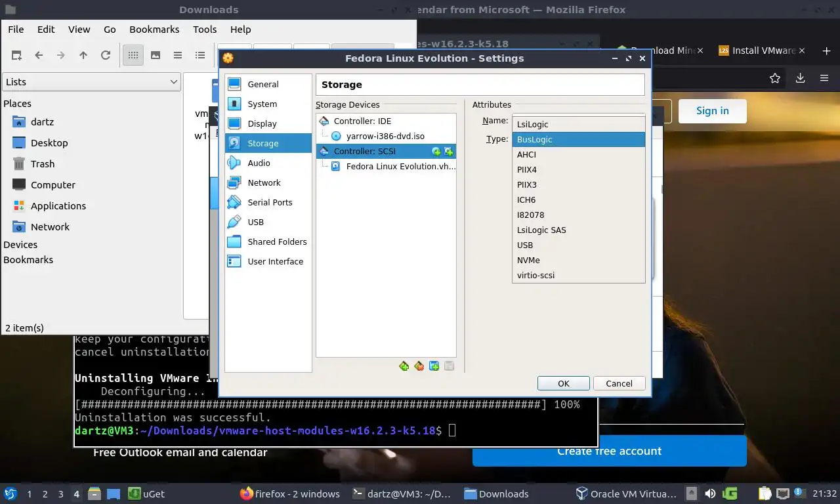The height and width of the screenshot is (504, 840).
Task: Choose AHCI controller type
Action: [x=579, y=154]
